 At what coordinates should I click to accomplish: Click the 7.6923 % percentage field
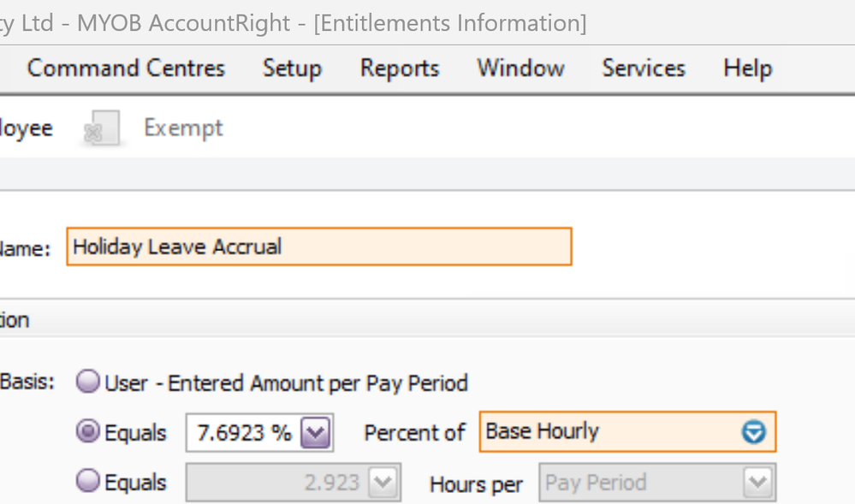coord(243,433)
